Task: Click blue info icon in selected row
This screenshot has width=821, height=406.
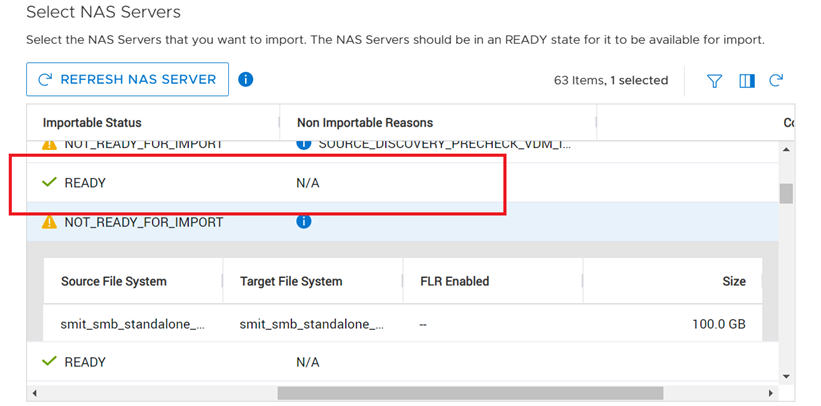Action: (304, 222)
